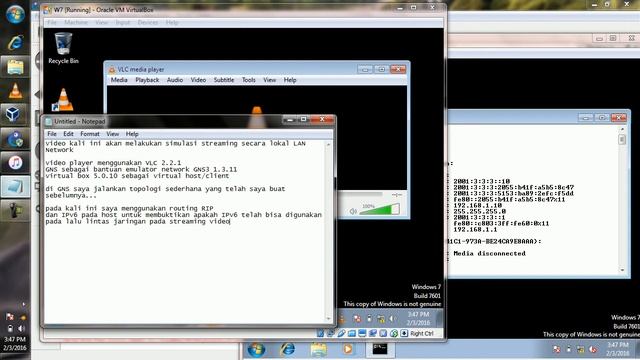This screenshot has width=640, height=360.
Task: Open the Playback menu in VLC
Action: 147,80
